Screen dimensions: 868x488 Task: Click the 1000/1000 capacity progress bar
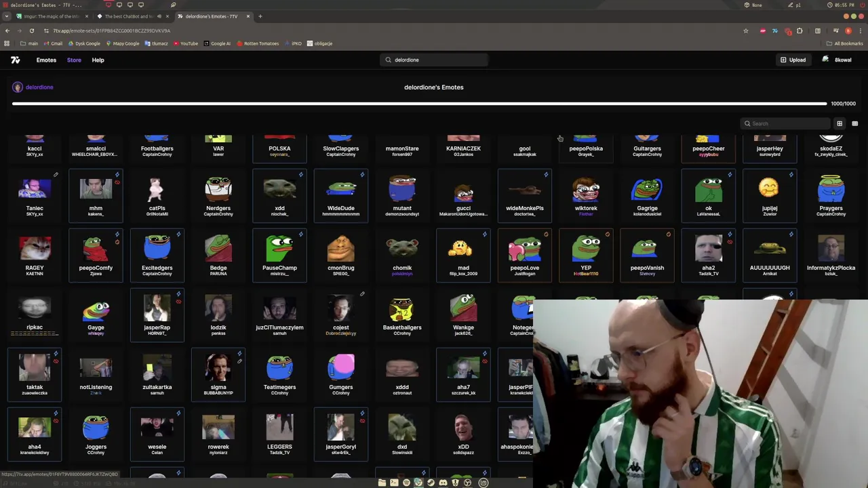pos(419,104)
